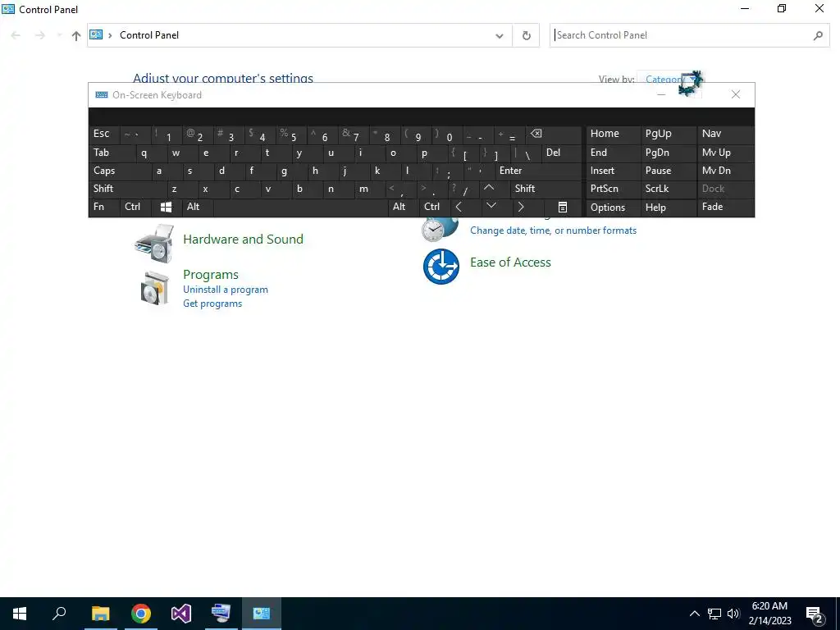Image resolution: width=840 pixels, height=630 pixels.
Task: Toggle the right Shift key
Action: coord(546,189)
